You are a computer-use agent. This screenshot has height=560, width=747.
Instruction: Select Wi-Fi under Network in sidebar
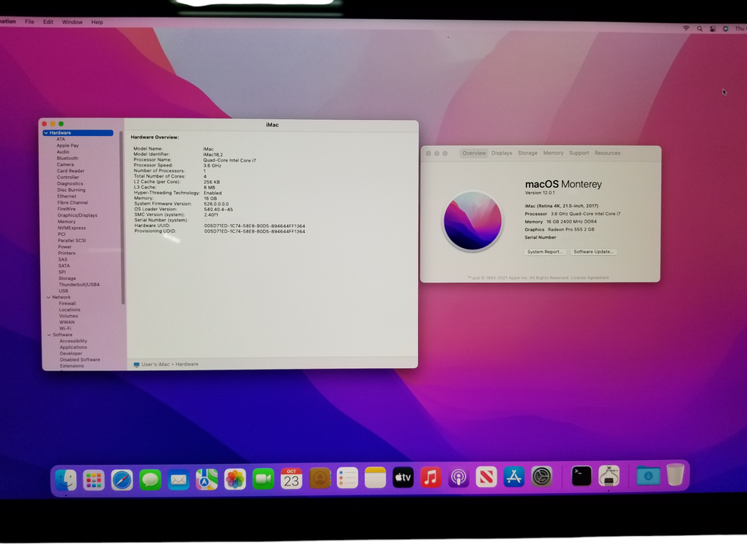tap(66, 329)
